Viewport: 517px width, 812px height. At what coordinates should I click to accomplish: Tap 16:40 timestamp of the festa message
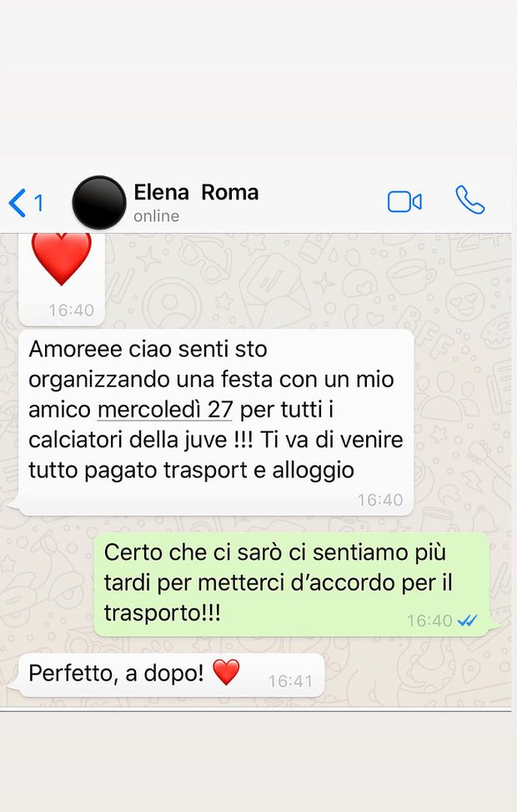coord(380,500)
